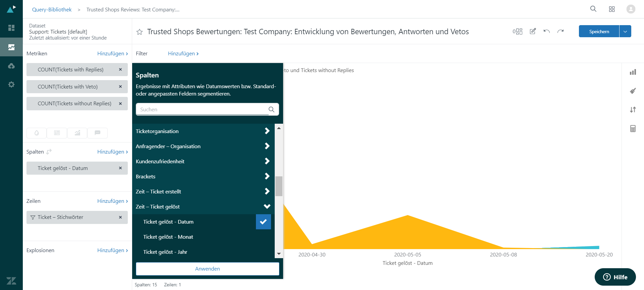644x290 pixels.
Task: Open the result sorting arrows icon
Action: tap(633, 110)
